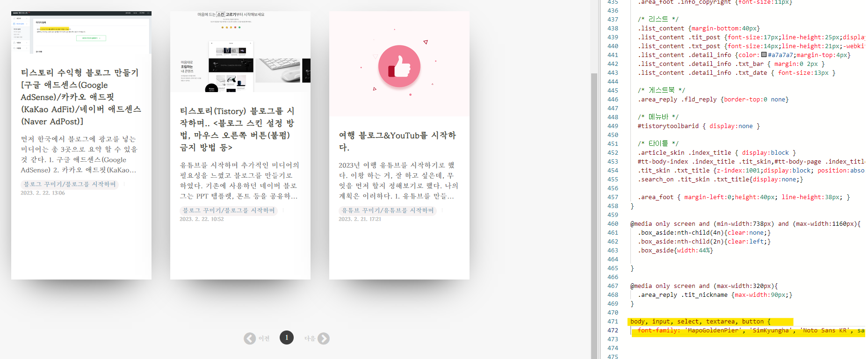Screen dimensions: 868x359
Task: Click the .area_foot margin-left code line
Action: (x=744, y=197)
